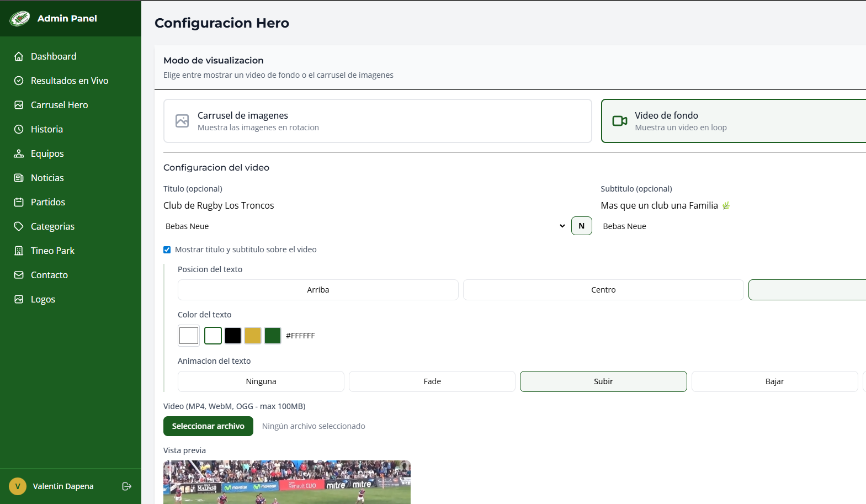Open the custom color picker box
This screenshot has width=866, height=504.
coord(189,336)
